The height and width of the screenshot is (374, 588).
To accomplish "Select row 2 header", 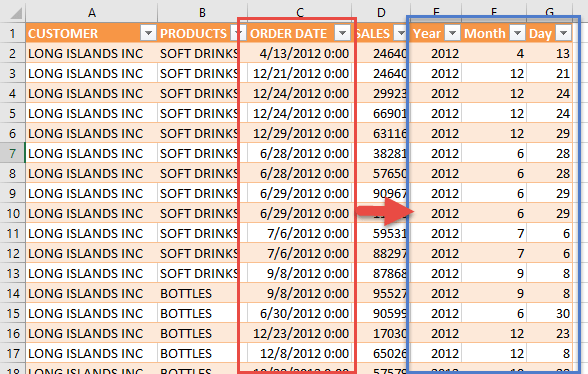I will [12, 53].
